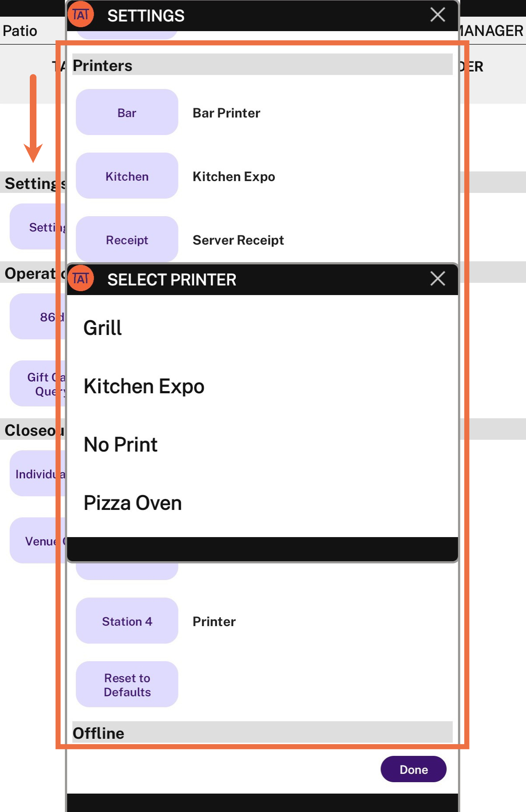Select Kitchen Expo in printer list
This screenshot has height=812, width=526.
coord(144,386)
